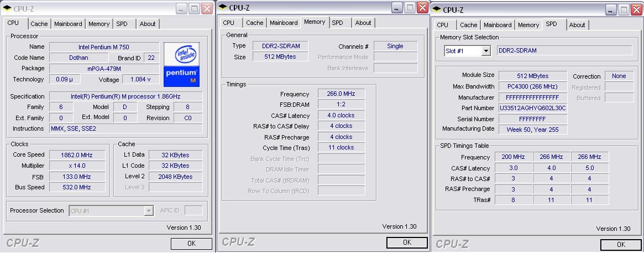Expand the Slot #1 memory slot dropdown
This screenshot has width=644, height=253.
[486, 51]
